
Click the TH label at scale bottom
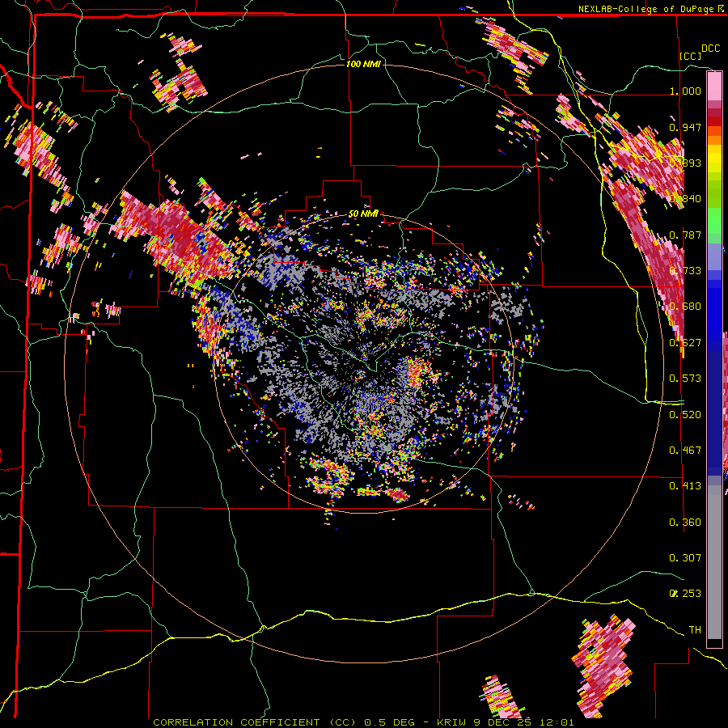pos(695,630)
